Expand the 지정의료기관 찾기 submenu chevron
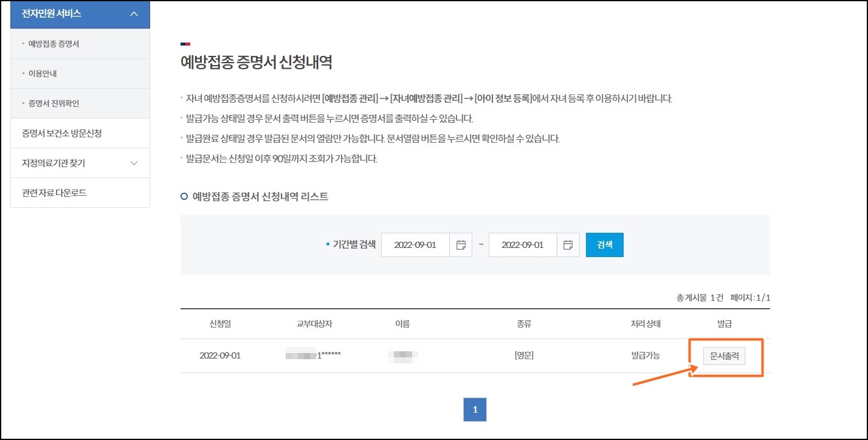 coord(134,163)
